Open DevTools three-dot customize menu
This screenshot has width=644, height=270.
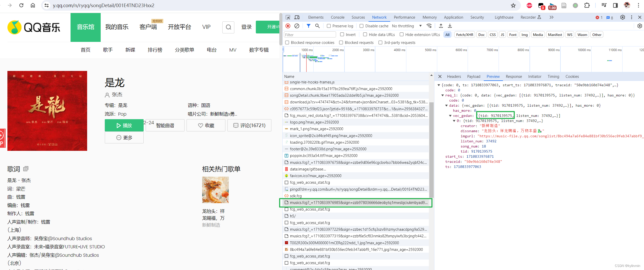tap(631, 17)
